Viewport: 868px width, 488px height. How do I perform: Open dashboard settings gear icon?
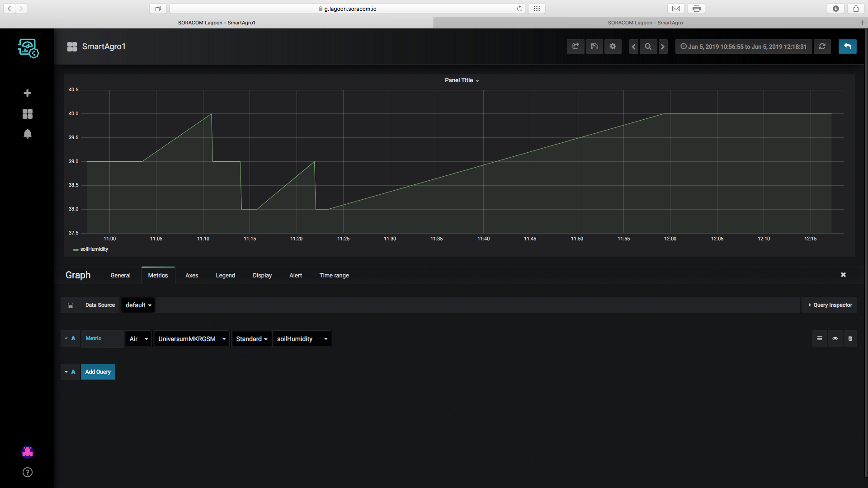click(x=613, y=47)
